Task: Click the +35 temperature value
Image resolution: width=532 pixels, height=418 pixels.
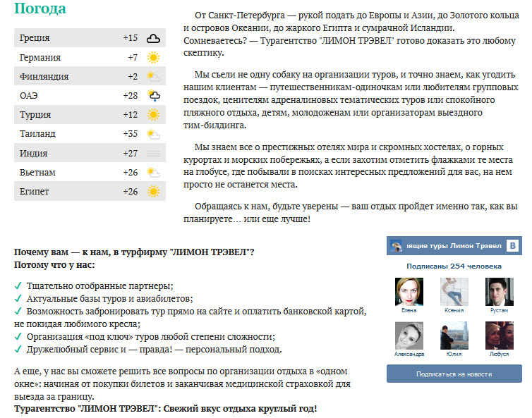Action: pyautogui.click(x=131, y=133)
